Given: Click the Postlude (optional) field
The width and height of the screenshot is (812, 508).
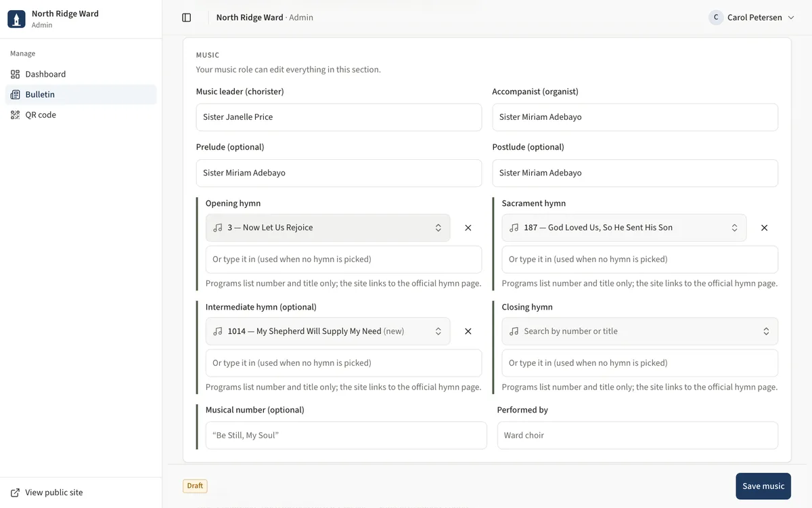Looking at the screenshot, I should (x=635, y=173).
